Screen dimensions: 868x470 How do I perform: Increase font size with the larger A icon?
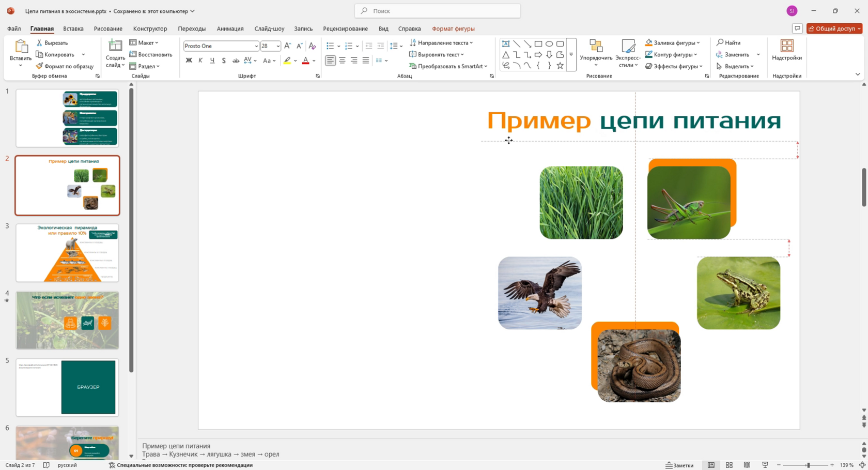pyautogui.click(x=288, y=46)
